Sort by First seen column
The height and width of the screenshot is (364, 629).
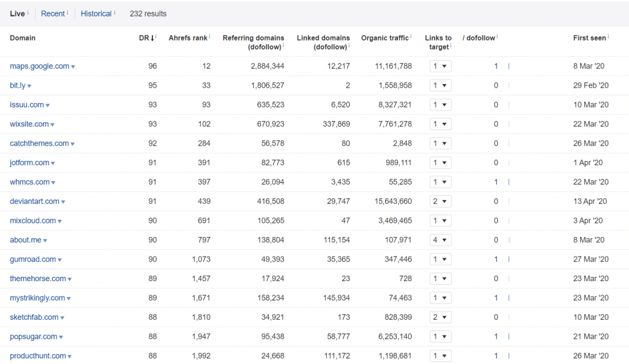pos(589,38)
